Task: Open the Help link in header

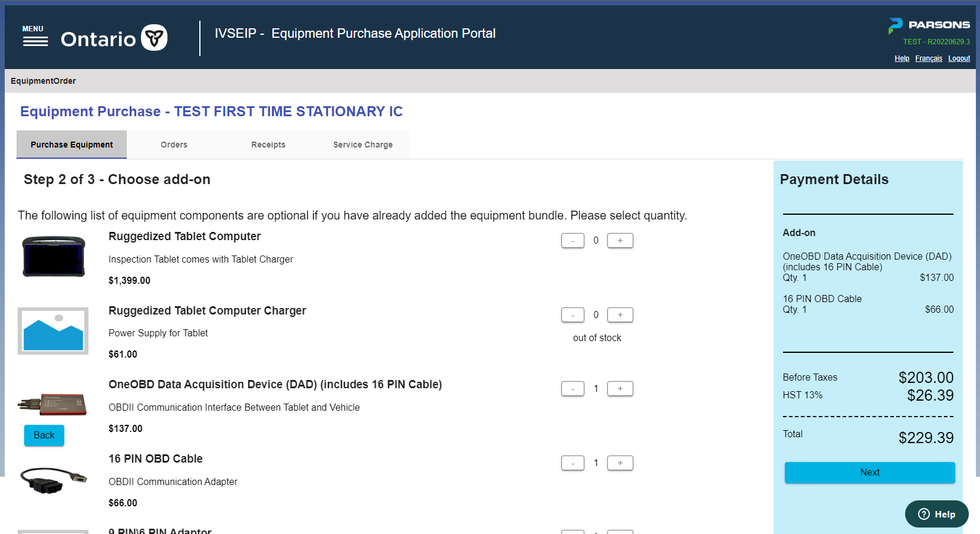Action: [x=902, y=58]
